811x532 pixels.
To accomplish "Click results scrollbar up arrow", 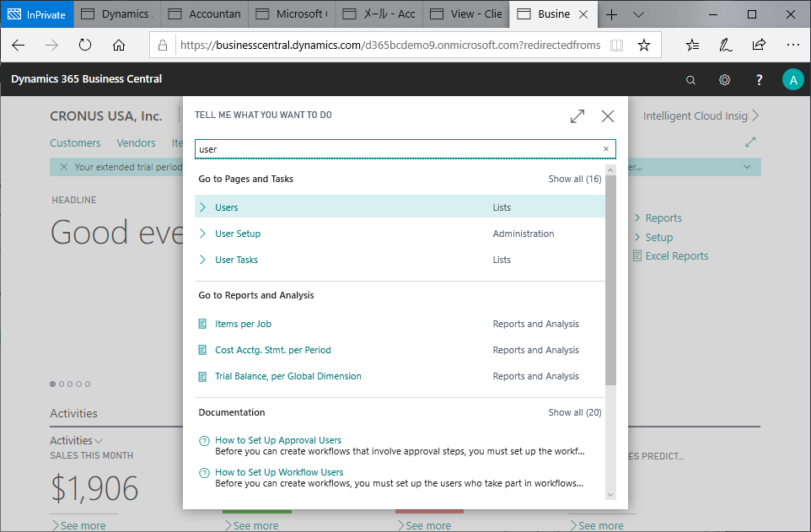I will click(610, 169).
